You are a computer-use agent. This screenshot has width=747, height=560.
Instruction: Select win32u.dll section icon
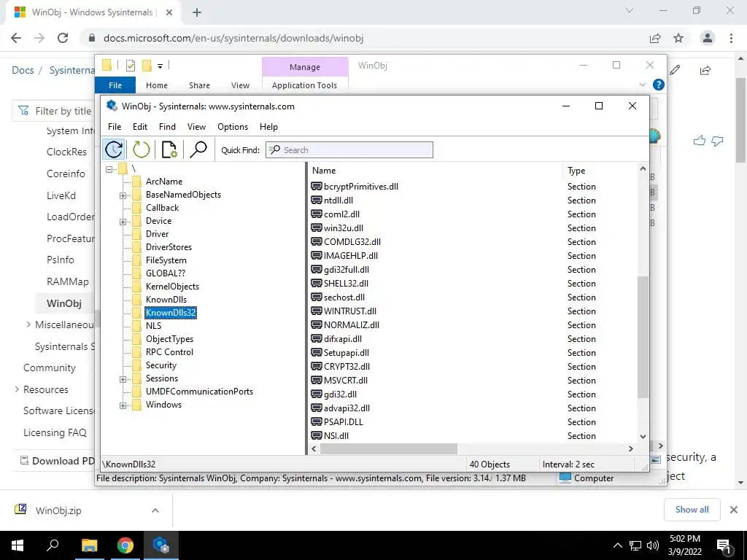coord(317,228)
